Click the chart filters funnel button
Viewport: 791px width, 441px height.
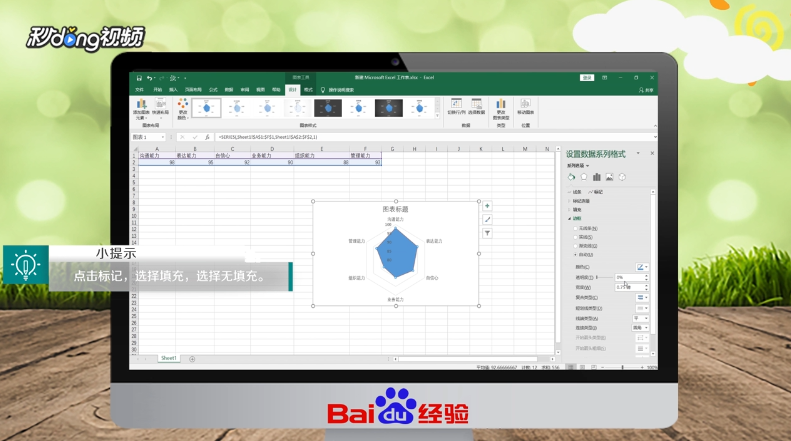(x=487, y=233)
